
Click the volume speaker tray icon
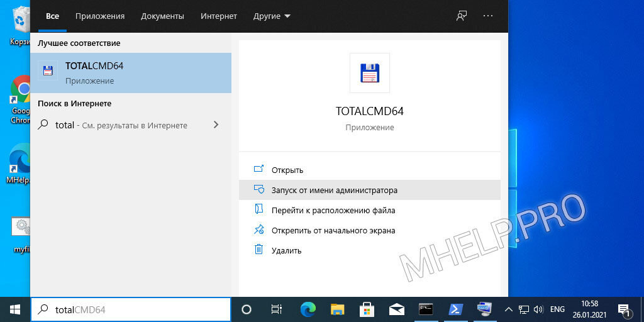coord(538,309)
